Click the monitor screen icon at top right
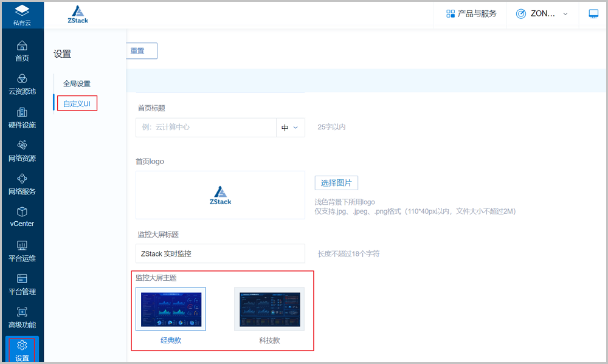This screenshot has height=364, width=608. (593, 14)
